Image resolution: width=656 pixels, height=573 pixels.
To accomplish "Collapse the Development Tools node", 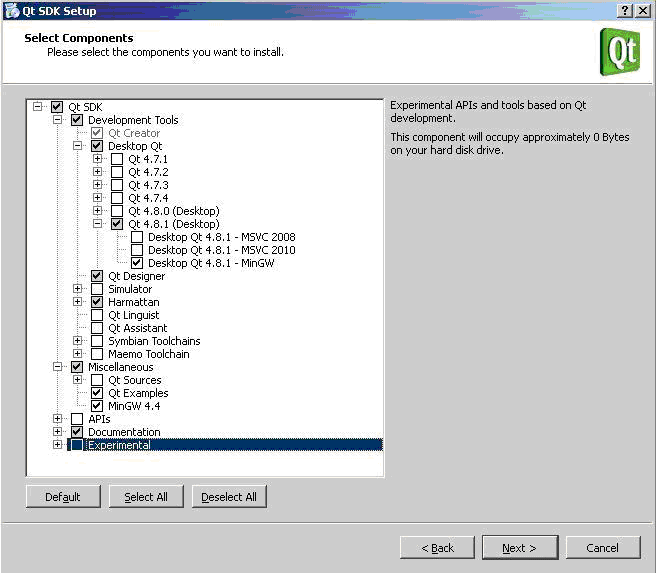I will (x=57, y=120).
